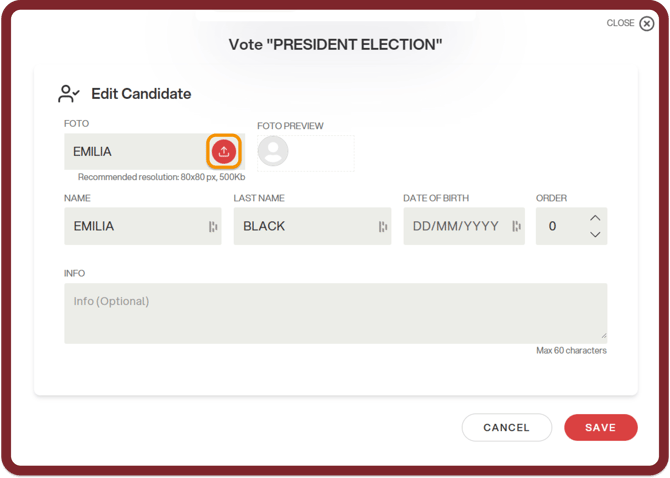Screen dimensions: 670x478
Task: Click the Edit Candidate person icon
Action: coord(69,94)
